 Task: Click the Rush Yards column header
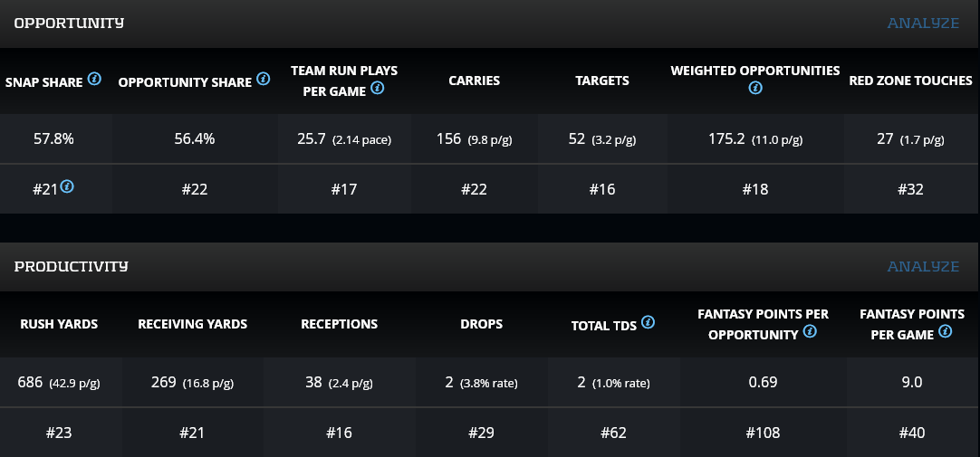pyautogui.click(x=58, y=324)
